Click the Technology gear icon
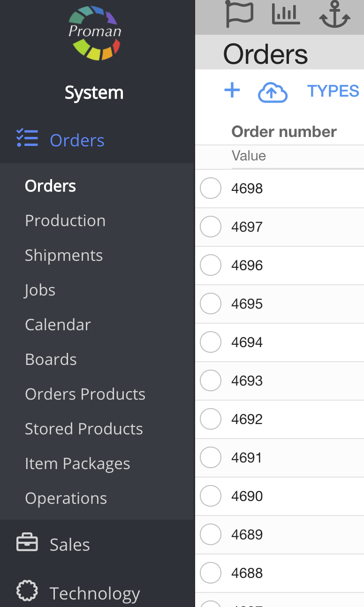This screenshot has height=607, width=364. click(27, 591)
